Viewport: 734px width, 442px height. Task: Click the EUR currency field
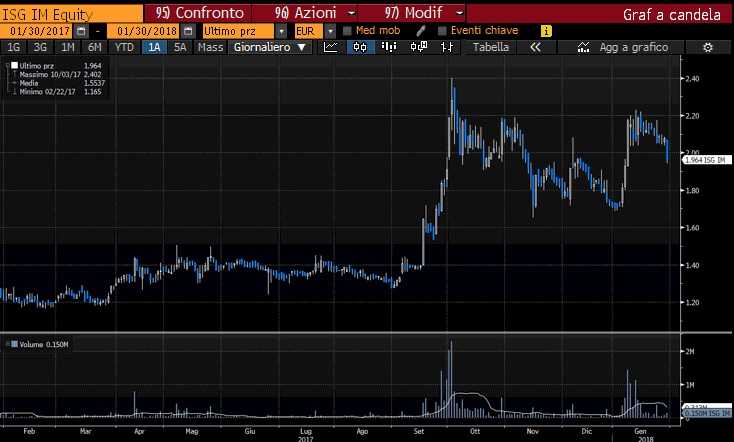pos(309,31)
